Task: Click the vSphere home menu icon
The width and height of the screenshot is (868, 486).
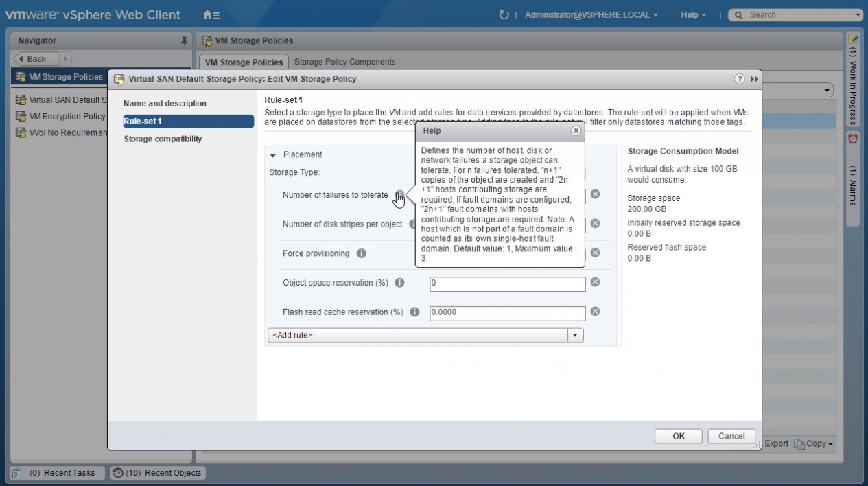Action: [x=211, y=15]
